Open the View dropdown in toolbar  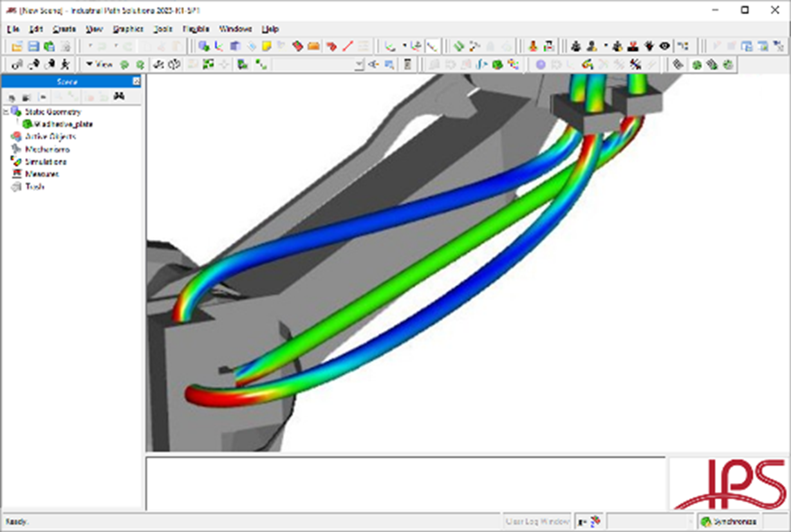99,64
